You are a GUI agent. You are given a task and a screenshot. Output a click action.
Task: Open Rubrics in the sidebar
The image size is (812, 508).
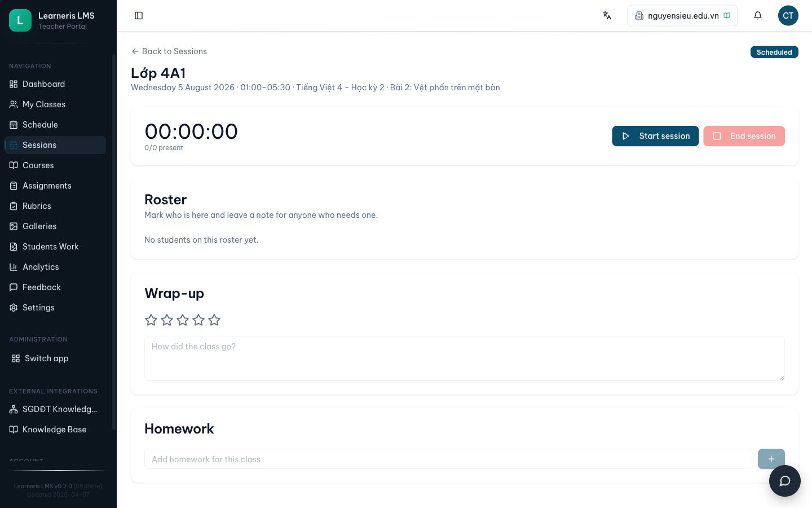pyautogui.click(x=55, y=206)
